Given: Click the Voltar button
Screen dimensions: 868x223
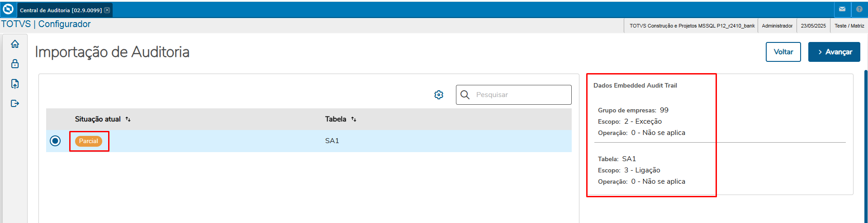Looking at the screenshot, I should 783,52.
